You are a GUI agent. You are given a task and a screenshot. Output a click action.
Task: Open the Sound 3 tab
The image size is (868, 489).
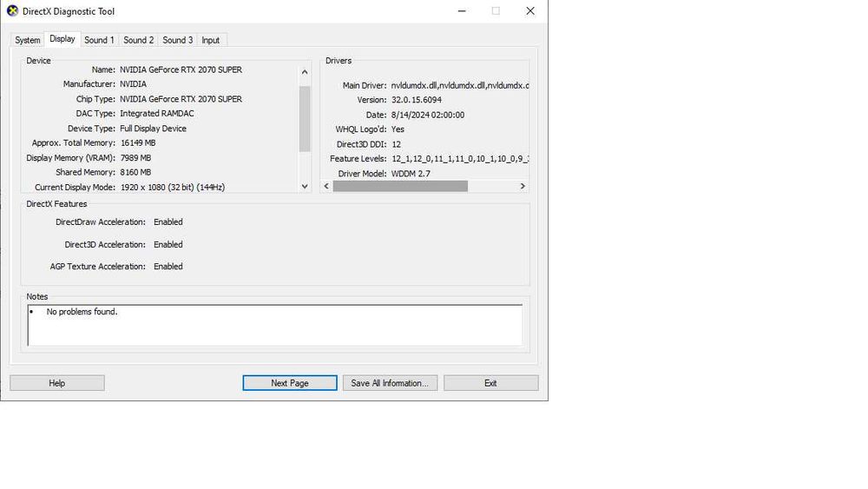coord(178,40)
